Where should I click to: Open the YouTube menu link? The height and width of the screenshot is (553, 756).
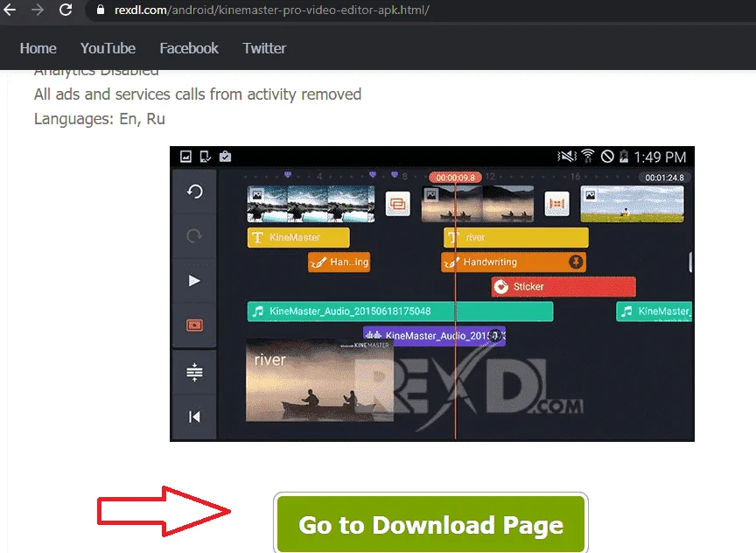pyautogui.click(x=108, y=48)
